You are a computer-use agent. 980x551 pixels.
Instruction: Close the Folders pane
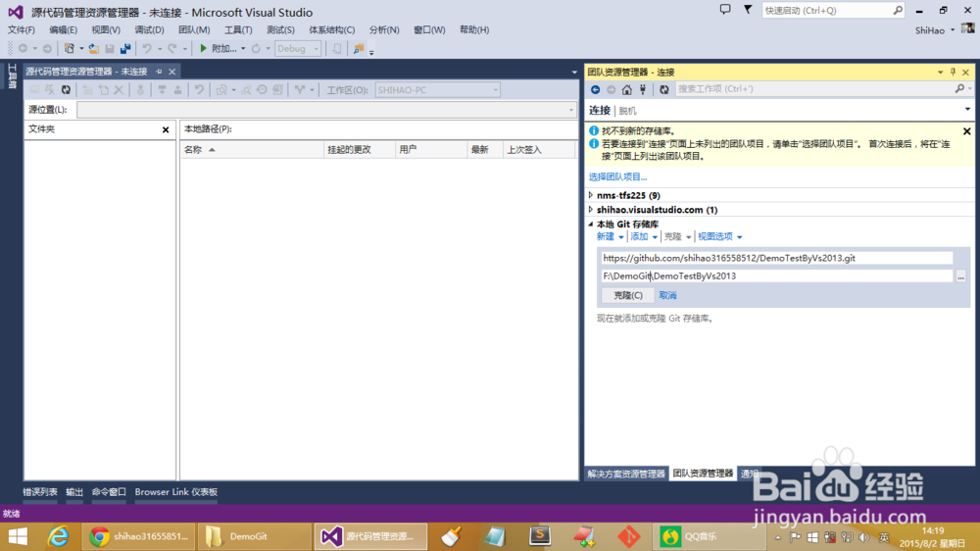(166, 129)
